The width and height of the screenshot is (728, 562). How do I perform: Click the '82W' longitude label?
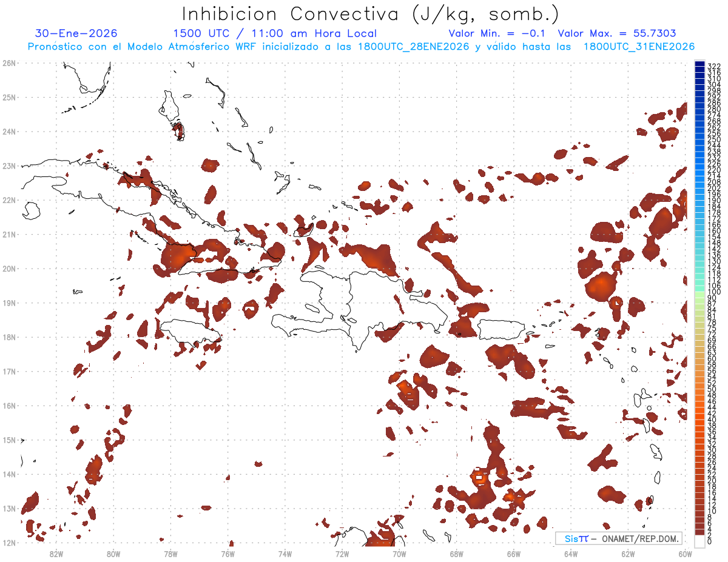pyautogui.click(x=56, y=554)
